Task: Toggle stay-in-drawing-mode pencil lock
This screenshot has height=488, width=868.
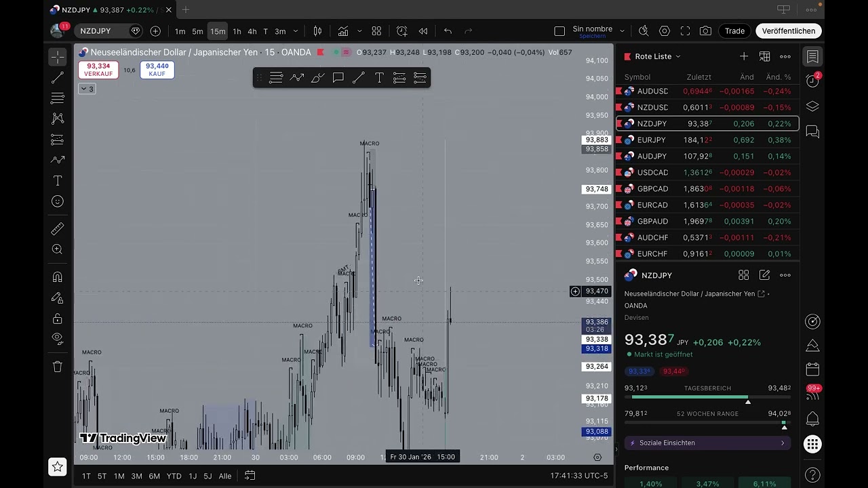Action: tap(58, 298)
